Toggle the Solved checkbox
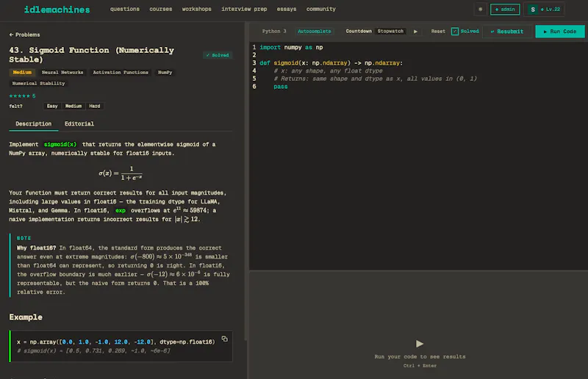The height and width of the screenshot is (379, 588). pos(454,31)
